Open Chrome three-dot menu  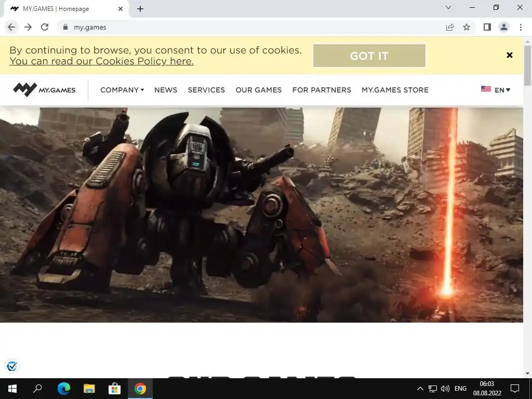(521, 27)
